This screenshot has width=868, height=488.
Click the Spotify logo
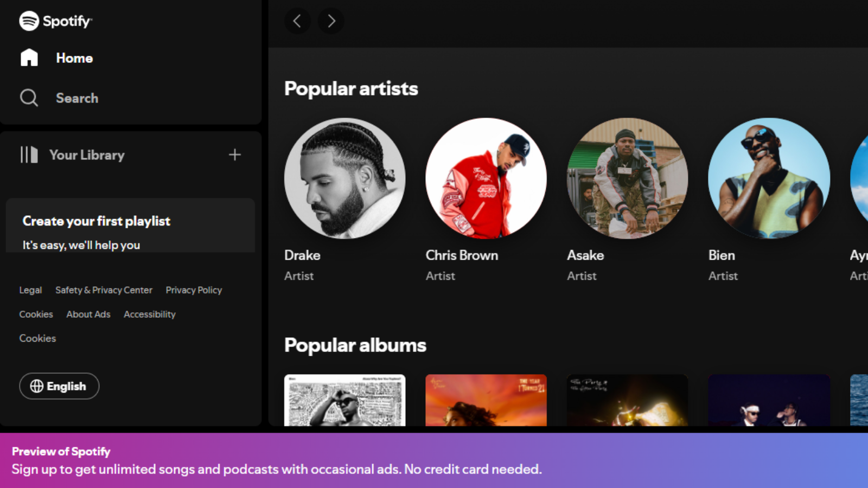(56, 21)
